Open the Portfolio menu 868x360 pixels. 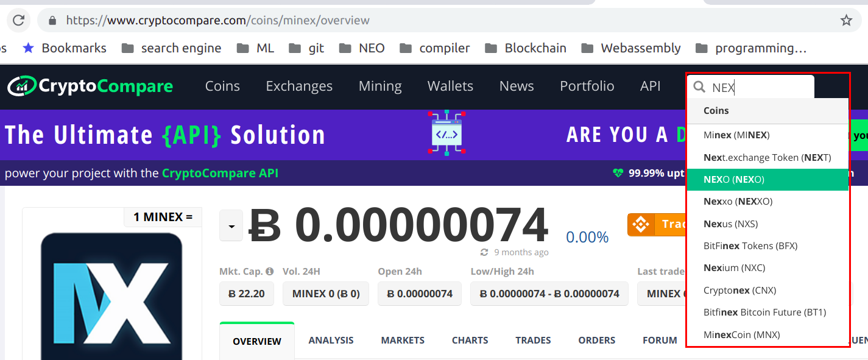coord(587,86)
